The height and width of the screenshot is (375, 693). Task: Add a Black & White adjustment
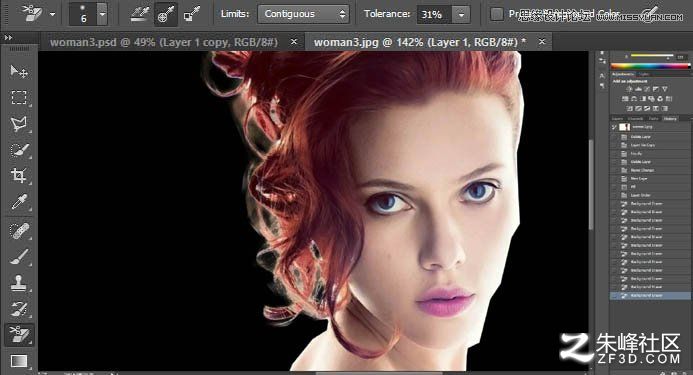(643, 99)
